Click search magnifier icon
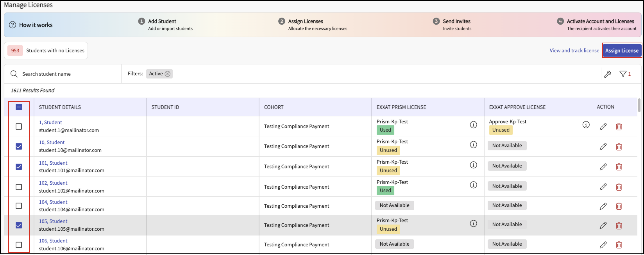 14,74
